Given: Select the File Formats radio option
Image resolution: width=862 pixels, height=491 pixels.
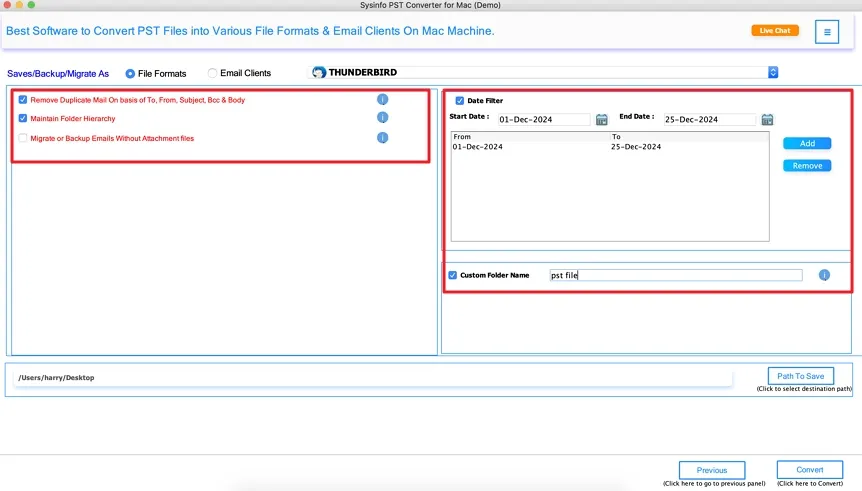Looking at the screenshot, I should pyautogui.click(x=130, y=73).
